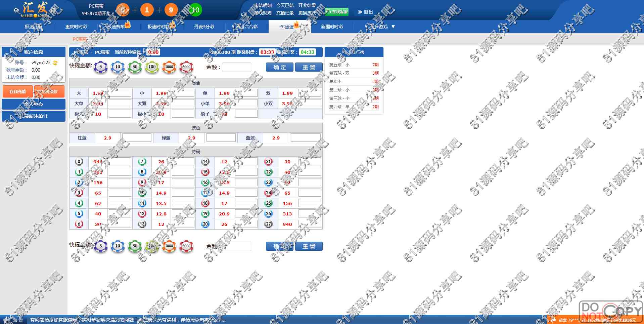Screen dimensions: 644x324
Task: Click the bet input field for 红波
Action: pos(137,138)
